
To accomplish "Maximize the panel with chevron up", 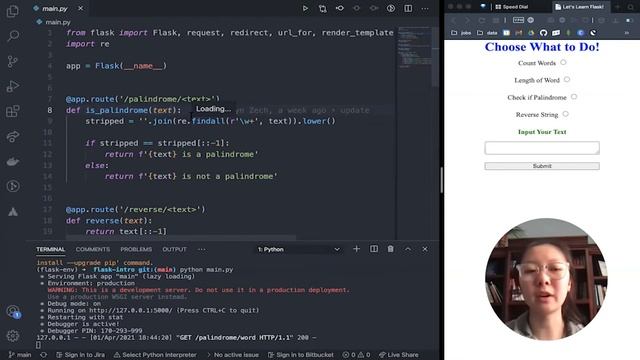I will (408, 249).
